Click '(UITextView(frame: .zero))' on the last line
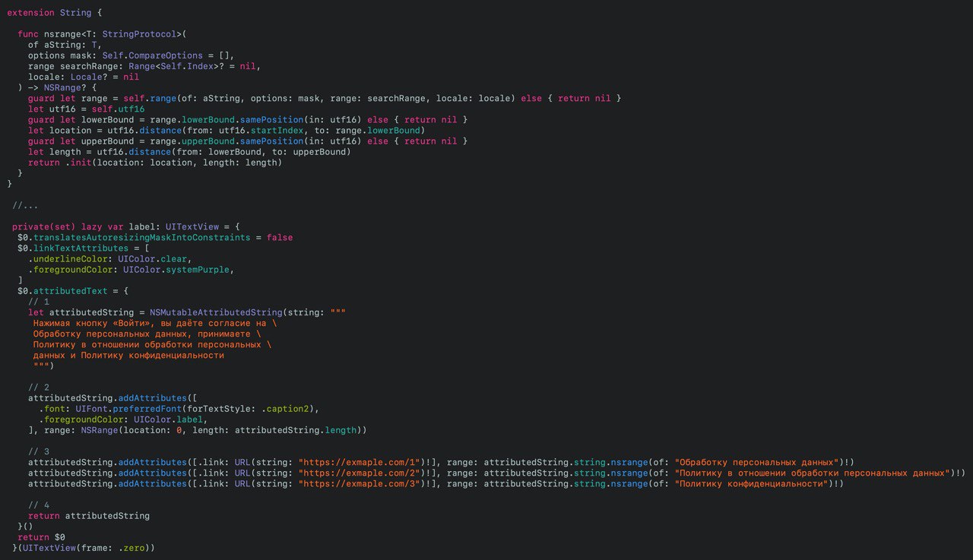Screen dimensions: 973x560 coord(86,548)
